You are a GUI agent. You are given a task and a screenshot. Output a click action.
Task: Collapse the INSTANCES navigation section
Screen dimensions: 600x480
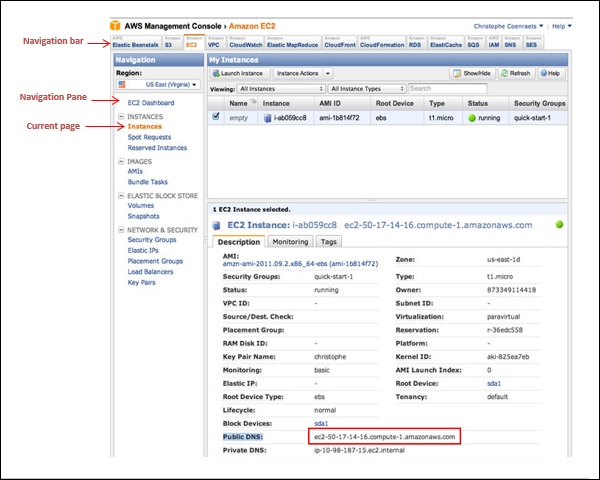pyautogui.click(x=121, y=117)
